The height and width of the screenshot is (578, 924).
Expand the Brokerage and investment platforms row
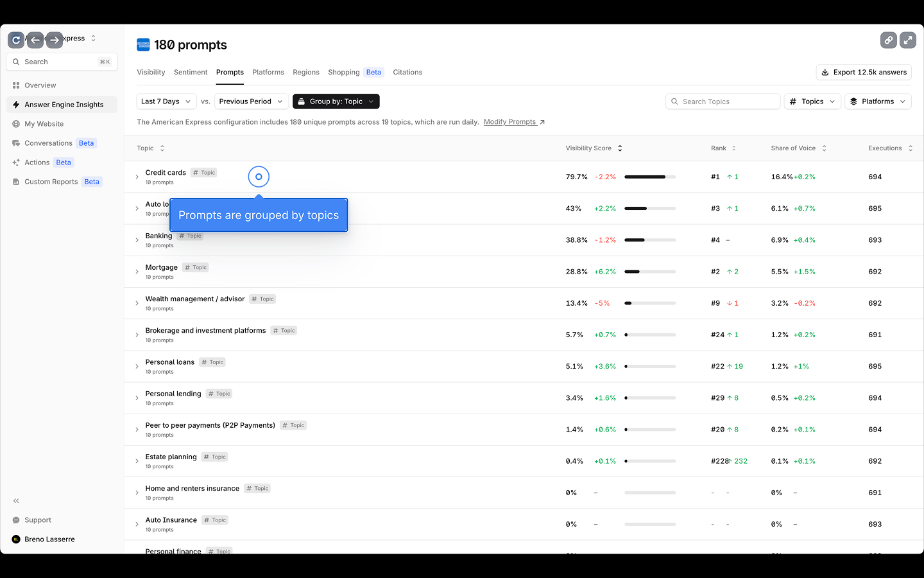tap(137, 335)
